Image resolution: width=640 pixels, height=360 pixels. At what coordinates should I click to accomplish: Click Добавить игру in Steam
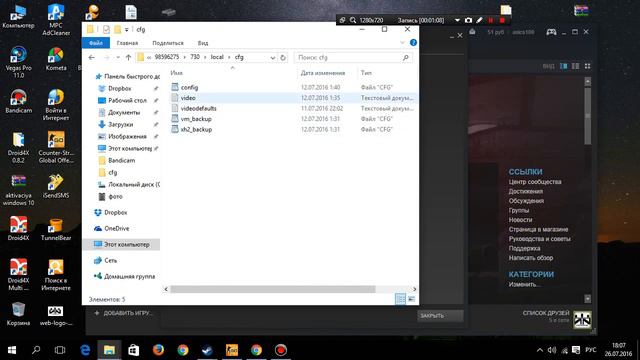123,313
